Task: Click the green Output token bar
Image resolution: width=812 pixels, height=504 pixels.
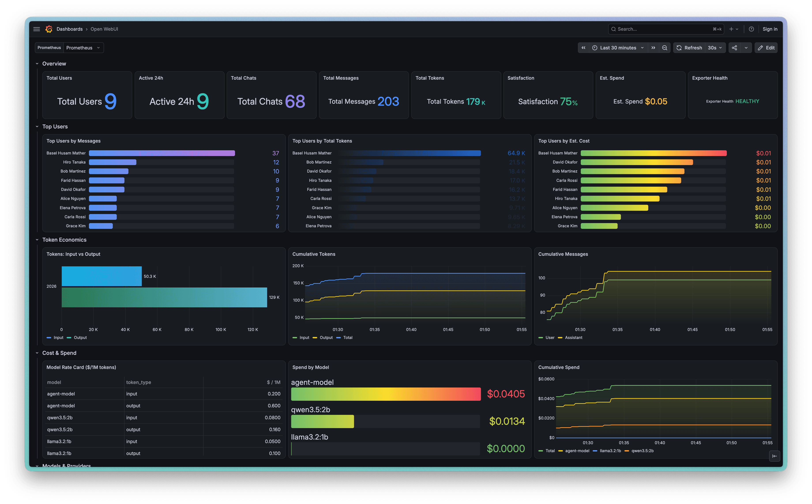Action: point(164,297)
